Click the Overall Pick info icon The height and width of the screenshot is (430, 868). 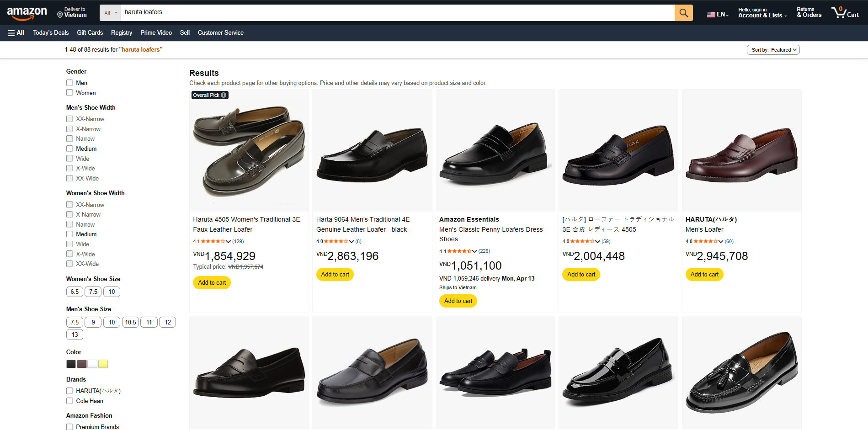tap(223, 95)
